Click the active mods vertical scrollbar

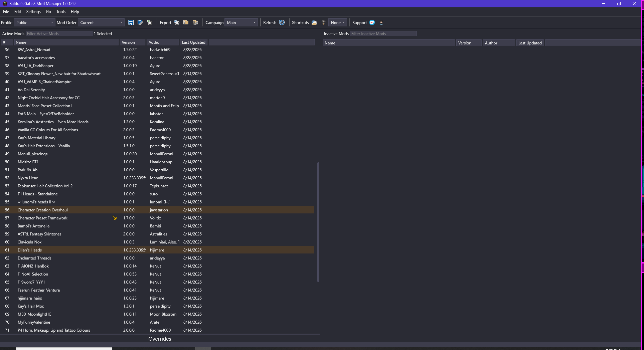click(318, 222)
